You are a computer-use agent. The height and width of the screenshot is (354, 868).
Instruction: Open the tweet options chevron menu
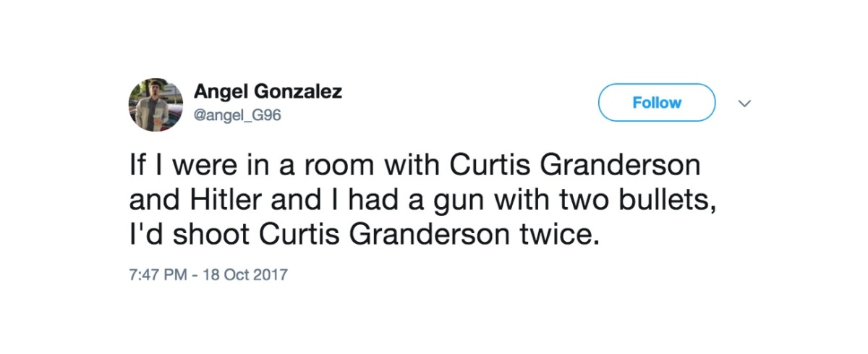click(x=744, y=104)
